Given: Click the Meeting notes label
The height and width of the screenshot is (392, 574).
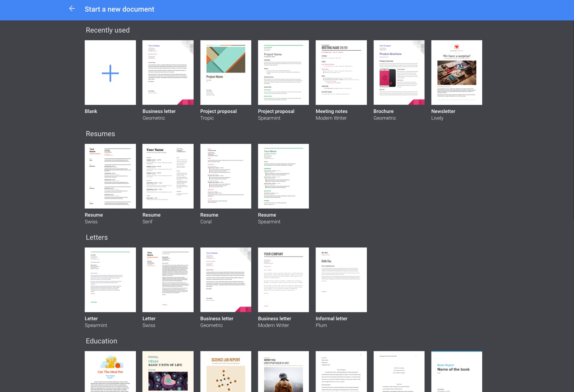Looking at the screenshot, I should (x=331, y=111).
